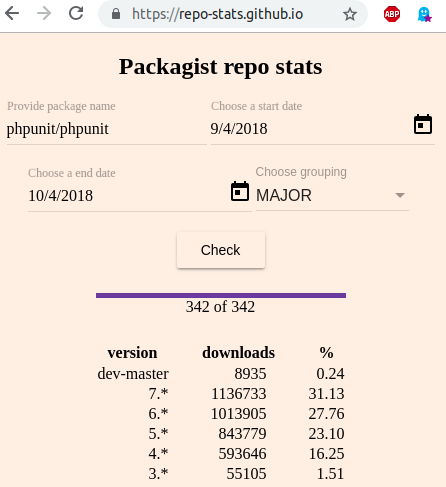
Task: Open the Adblock Plus extension icon
Action: point(392,14)
